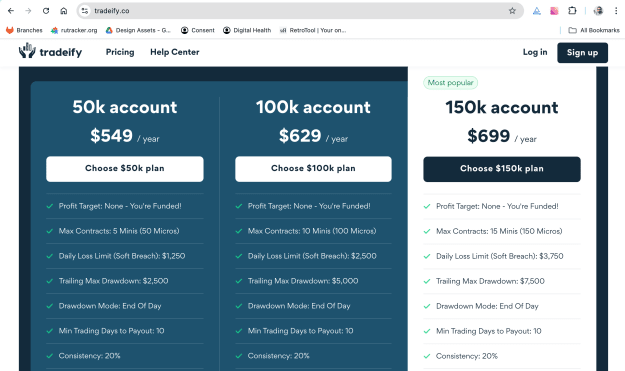Click 'Max Contracts: 15 Minis (150 Micros)'
The height and width of the screenshot is (371, 625).
tap(499, 232)
